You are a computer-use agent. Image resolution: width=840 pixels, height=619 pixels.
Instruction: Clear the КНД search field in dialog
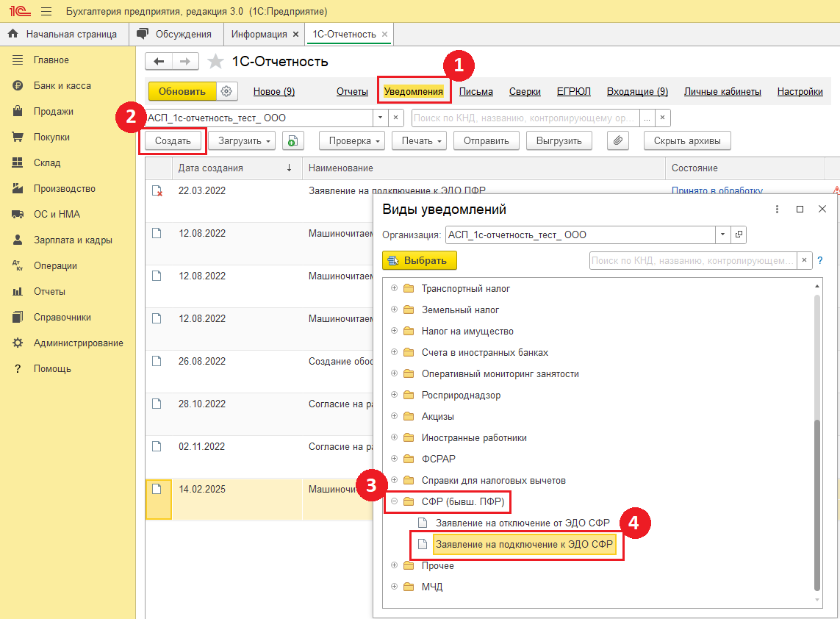tap(804, 260)
